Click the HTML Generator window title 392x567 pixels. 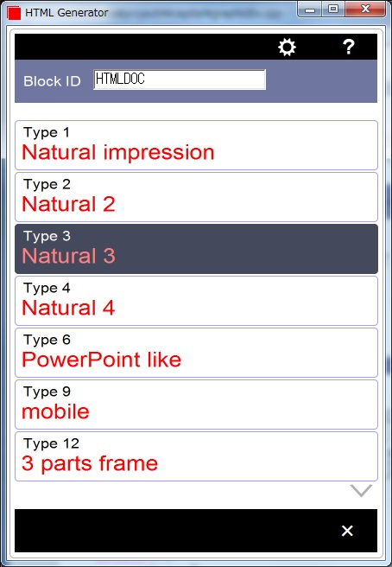[x=66, y=13]
